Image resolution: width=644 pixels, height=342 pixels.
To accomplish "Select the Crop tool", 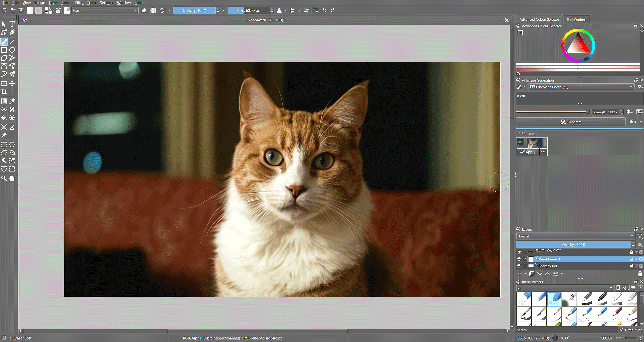I will pyautogui.click(x=4, y=92).
